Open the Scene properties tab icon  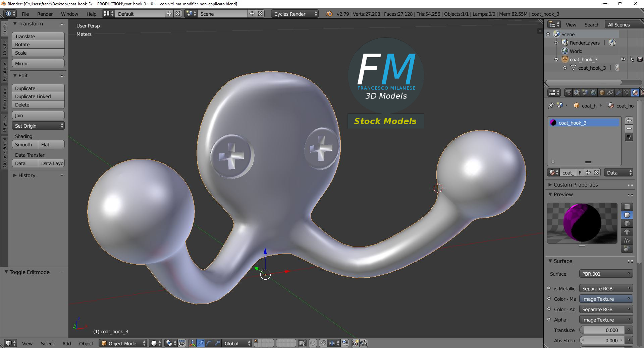(585, 93)
